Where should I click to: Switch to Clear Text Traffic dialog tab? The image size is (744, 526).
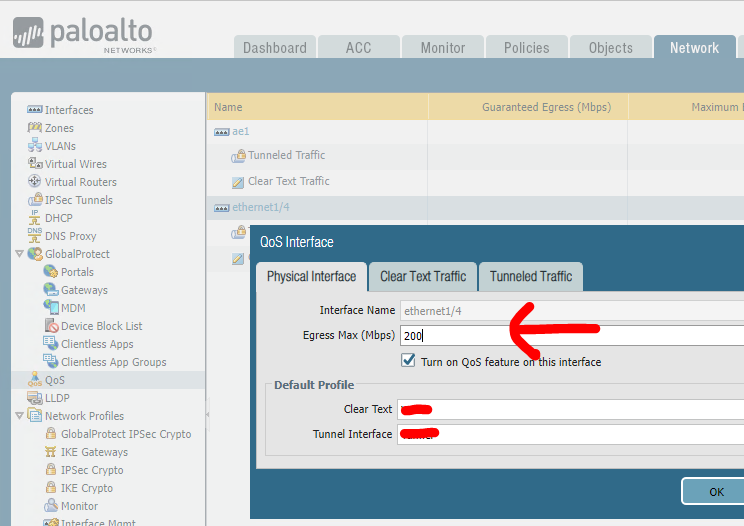pos(423,277)
